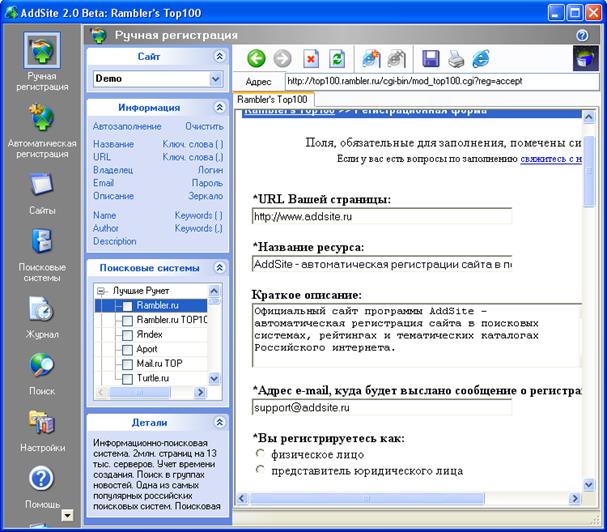
Task: Open the Demo site dropdown
Action: coord(216,79)
